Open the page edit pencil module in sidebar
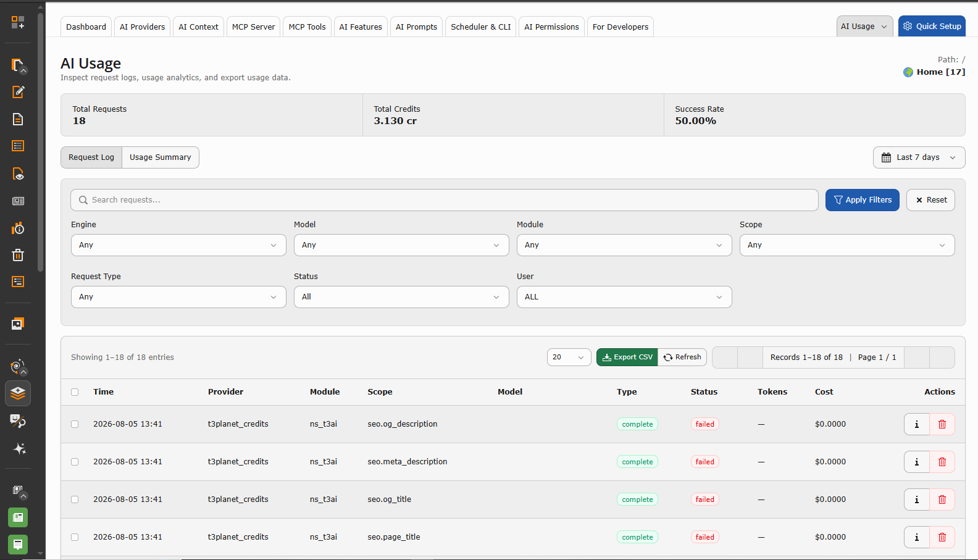Image resolution: width=978 pixels, height=560 pixels. pos(18,92)
